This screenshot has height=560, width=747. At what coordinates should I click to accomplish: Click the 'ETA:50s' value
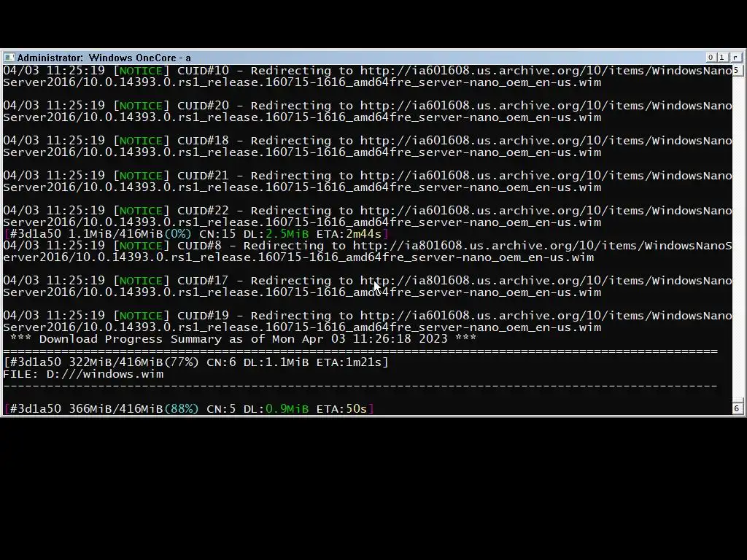pyautogui.click(x=341, y=409)
